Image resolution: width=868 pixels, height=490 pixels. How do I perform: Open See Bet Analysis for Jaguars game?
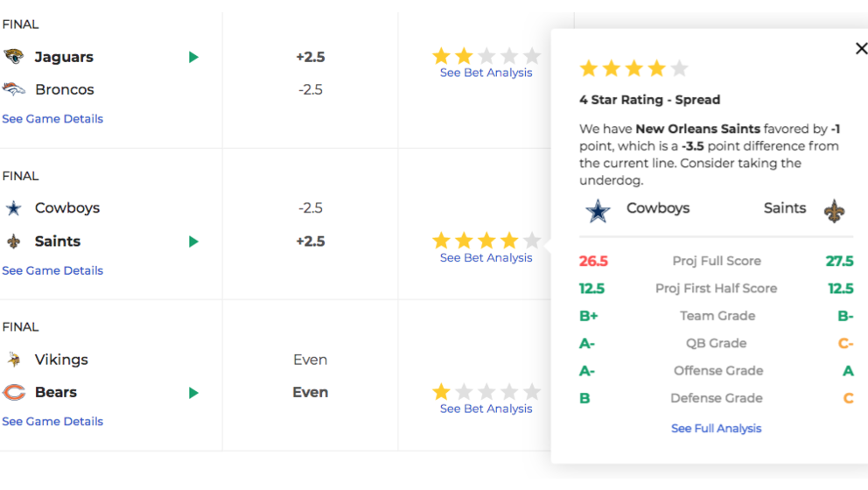coord(486,73)
